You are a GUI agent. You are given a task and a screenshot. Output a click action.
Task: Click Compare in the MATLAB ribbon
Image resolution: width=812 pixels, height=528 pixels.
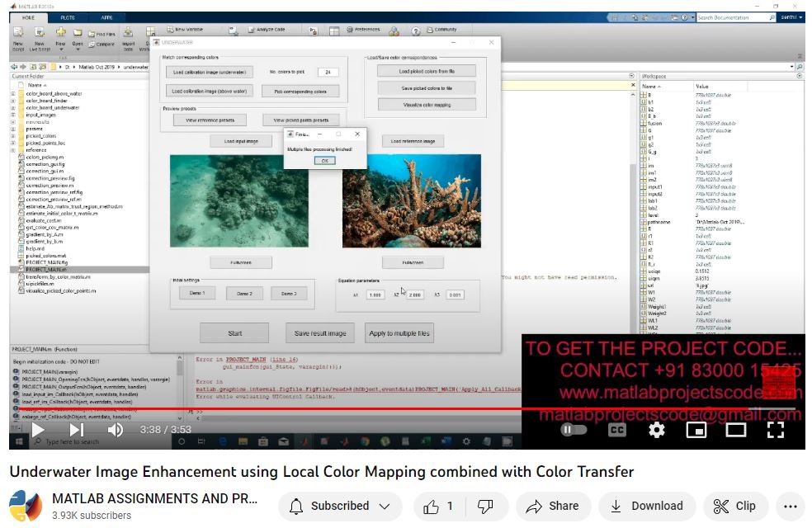[x=102, y=44]
